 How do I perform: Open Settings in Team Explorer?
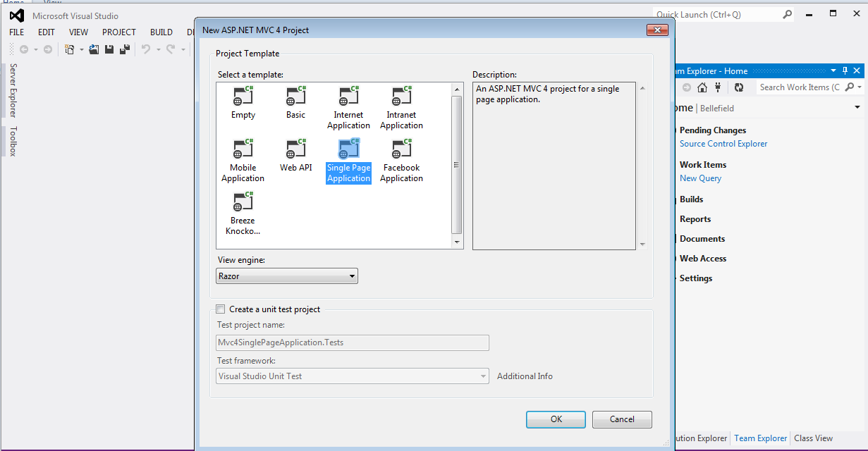[x=695, y=278]
